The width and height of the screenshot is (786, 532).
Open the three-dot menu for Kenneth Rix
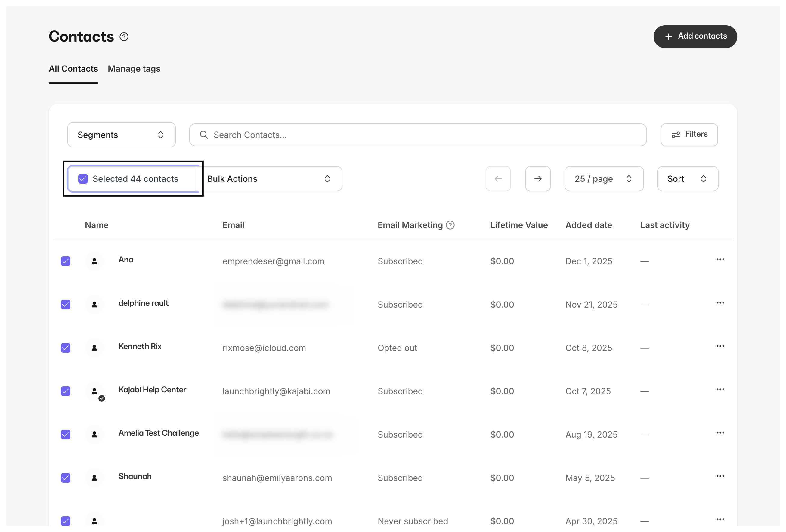point(720,346)
